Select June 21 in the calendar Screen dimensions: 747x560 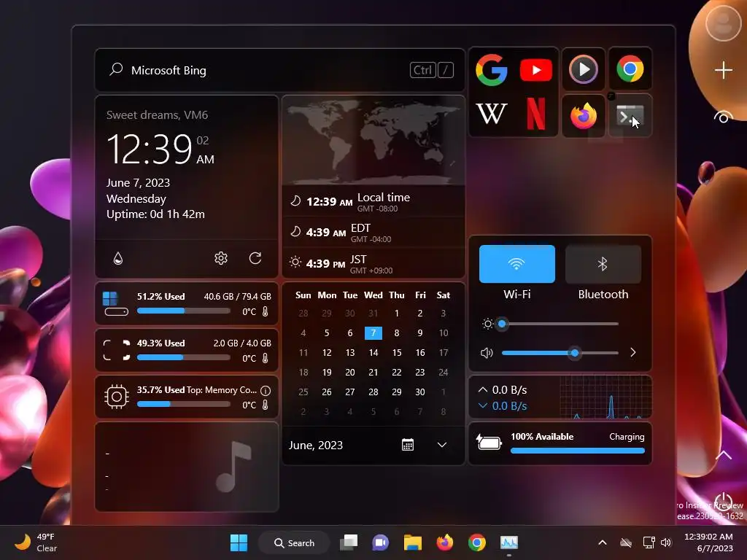(373, 372)
